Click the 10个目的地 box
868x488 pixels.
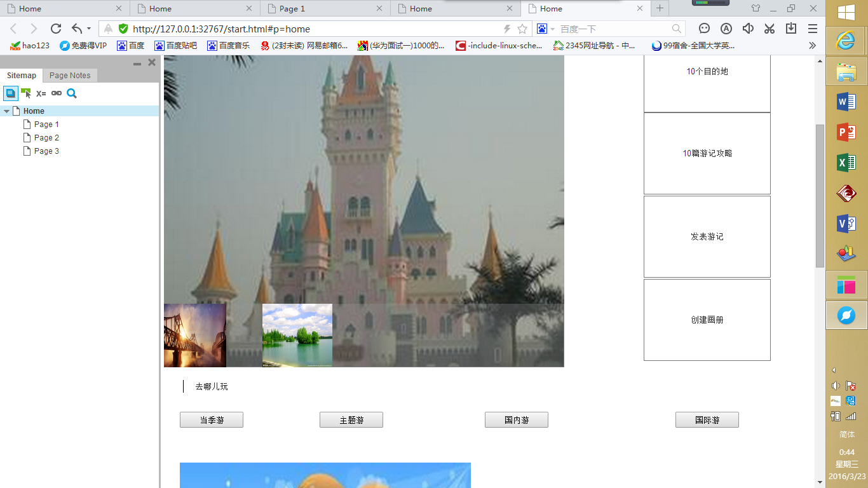pyautogui.click(x=707, y=83)
